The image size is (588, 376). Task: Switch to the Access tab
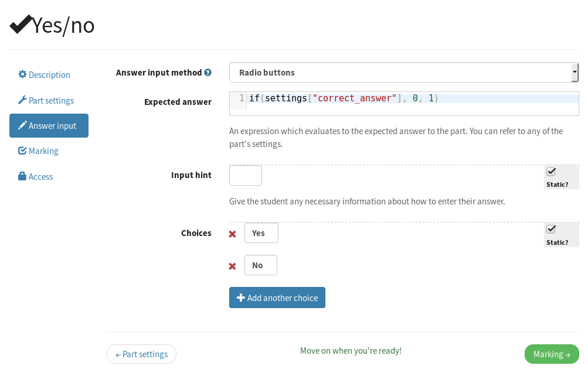(40, 177)
